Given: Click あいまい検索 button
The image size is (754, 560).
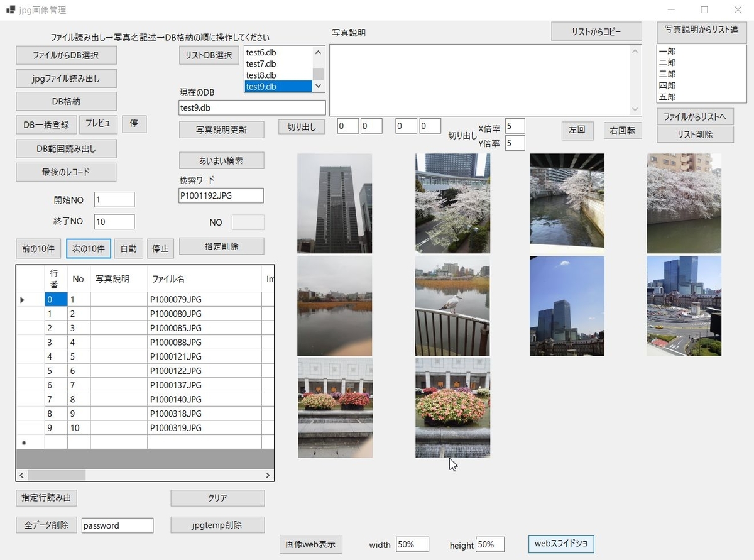Looking at the screenshot, I should click(221, 160).
